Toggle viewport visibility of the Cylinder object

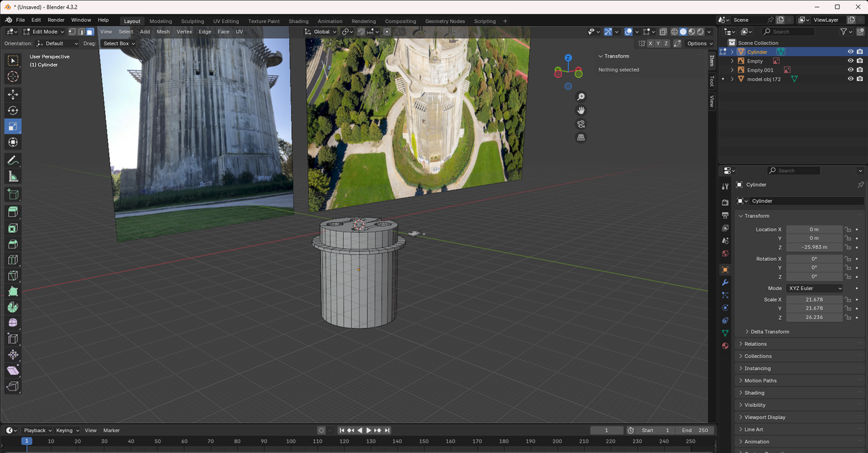coord(850,52)
